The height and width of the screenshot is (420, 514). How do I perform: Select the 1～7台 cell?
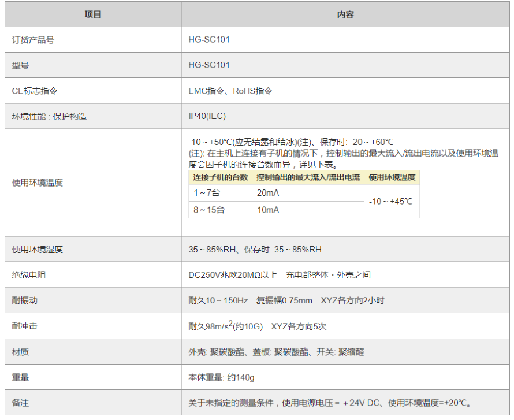tap(207, 193)
